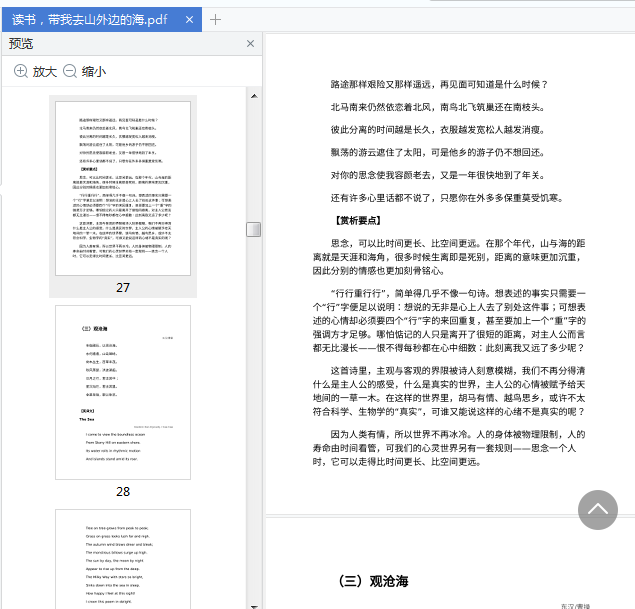The height and width of the screenshot is (609, 635).
Task: Open a new tab with the plus icon
Action: tap(215, 19)
